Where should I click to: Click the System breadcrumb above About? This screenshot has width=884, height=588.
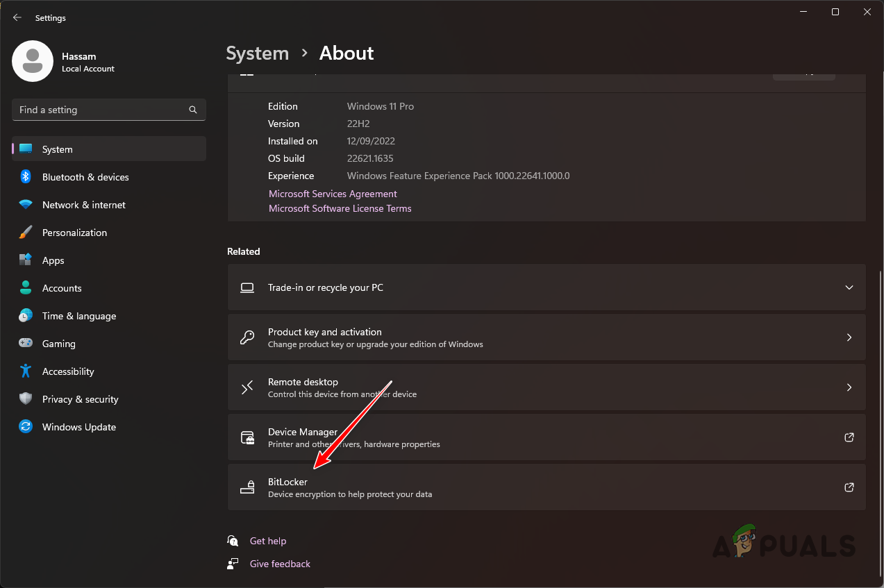(257, 53)
